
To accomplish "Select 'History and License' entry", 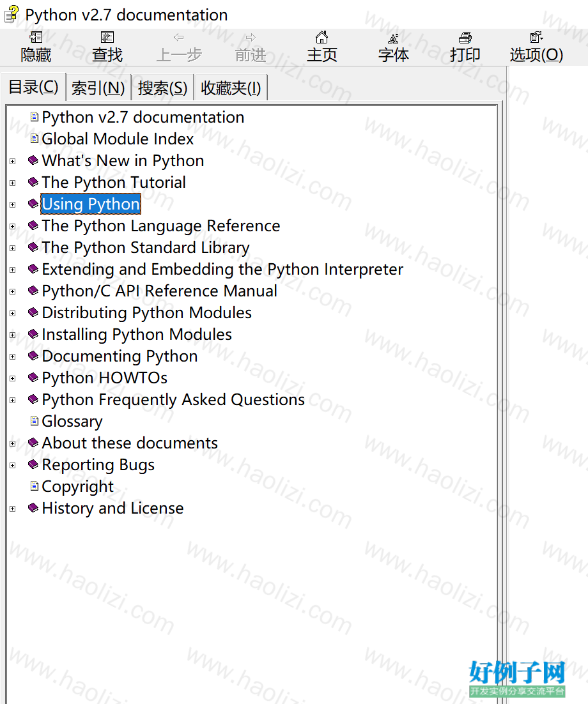I will 112,509.
